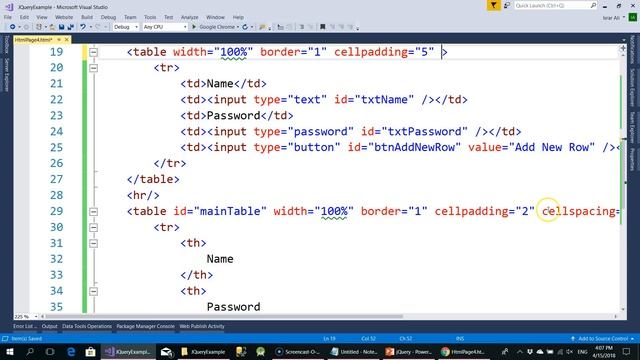Open the Debug menu

108,17
